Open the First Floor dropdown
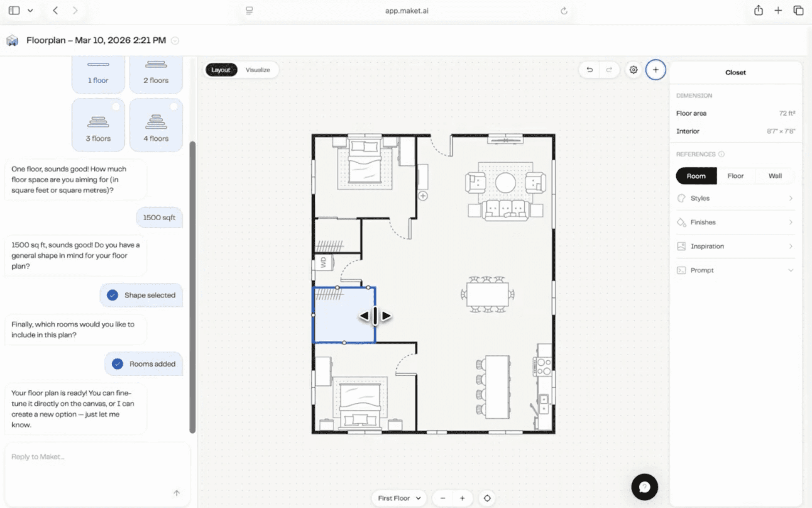Viewport: 812px width, 508px height. point(399,498)
